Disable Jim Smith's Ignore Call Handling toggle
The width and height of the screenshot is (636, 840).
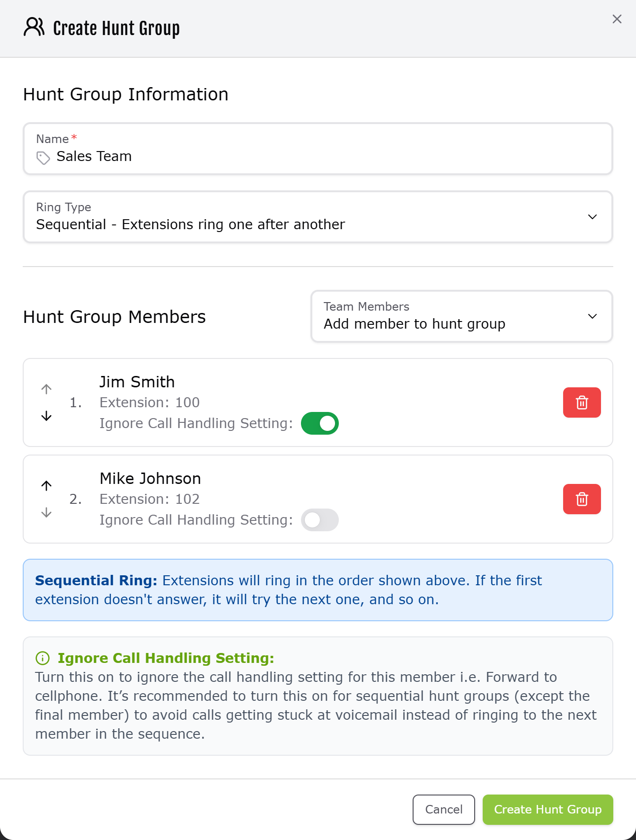pos(320,423)
